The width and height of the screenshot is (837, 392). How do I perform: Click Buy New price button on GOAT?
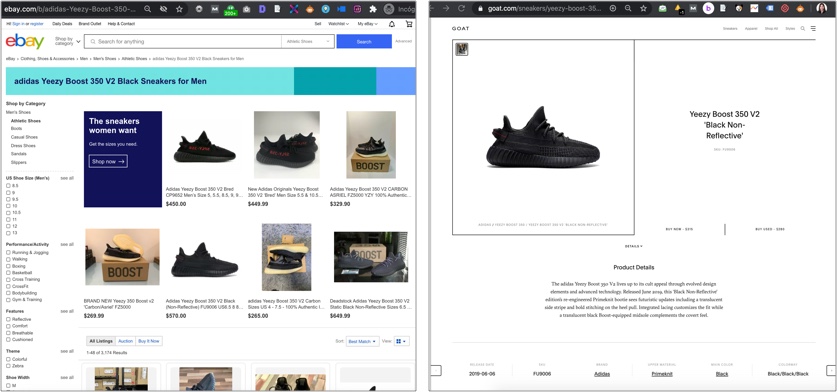click(679, 229)
